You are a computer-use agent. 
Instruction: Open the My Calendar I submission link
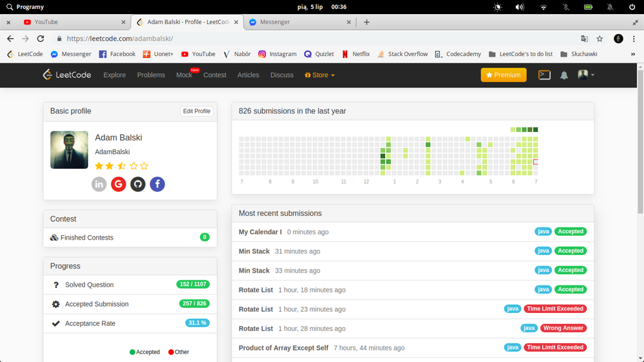click(260, 232)
